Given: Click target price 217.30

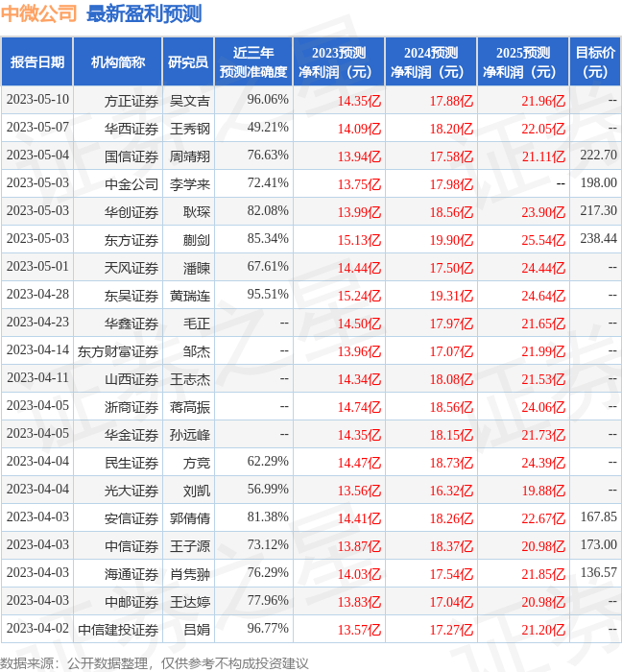Looking at the screenshot, I should tap(598, 211).
